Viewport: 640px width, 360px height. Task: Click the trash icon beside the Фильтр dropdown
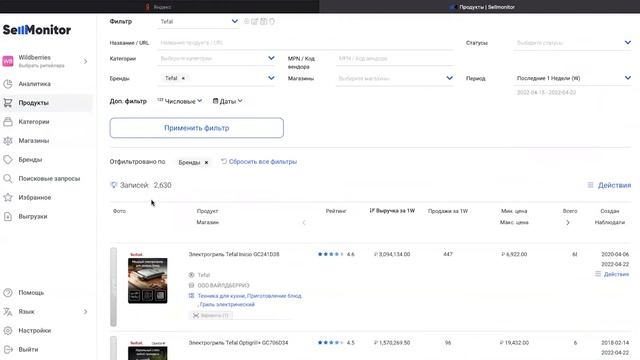tap(272, 21)
